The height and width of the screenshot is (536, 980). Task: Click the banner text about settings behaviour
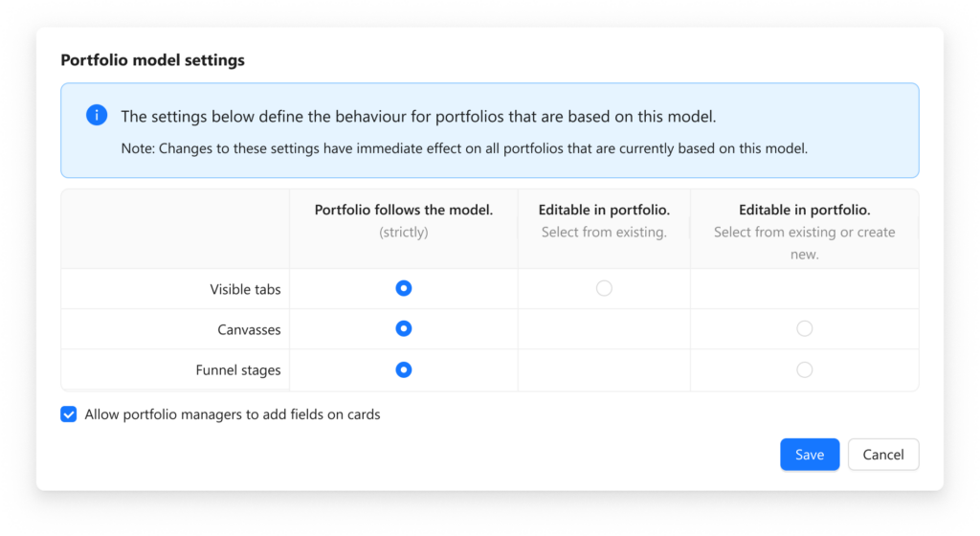click(418, 117)
